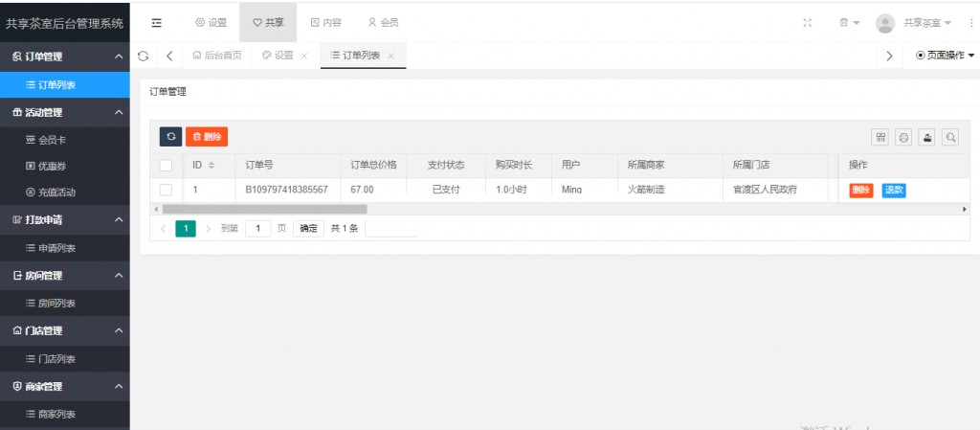Collapse the 活动管理 sidebar group
This screenshot has height=430, width=980.
pos(65,112)
